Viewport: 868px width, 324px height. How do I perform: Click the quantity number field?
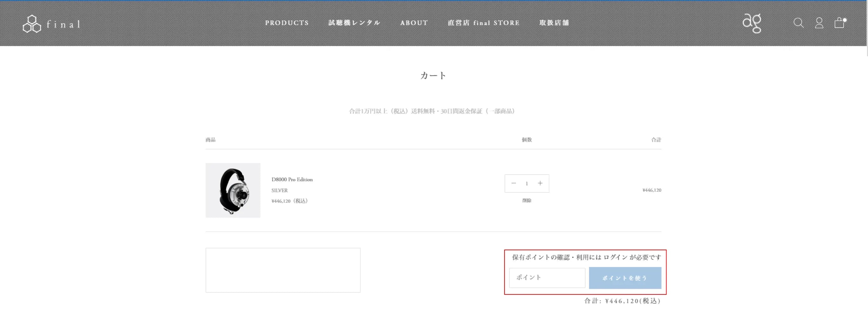point(527,184)
